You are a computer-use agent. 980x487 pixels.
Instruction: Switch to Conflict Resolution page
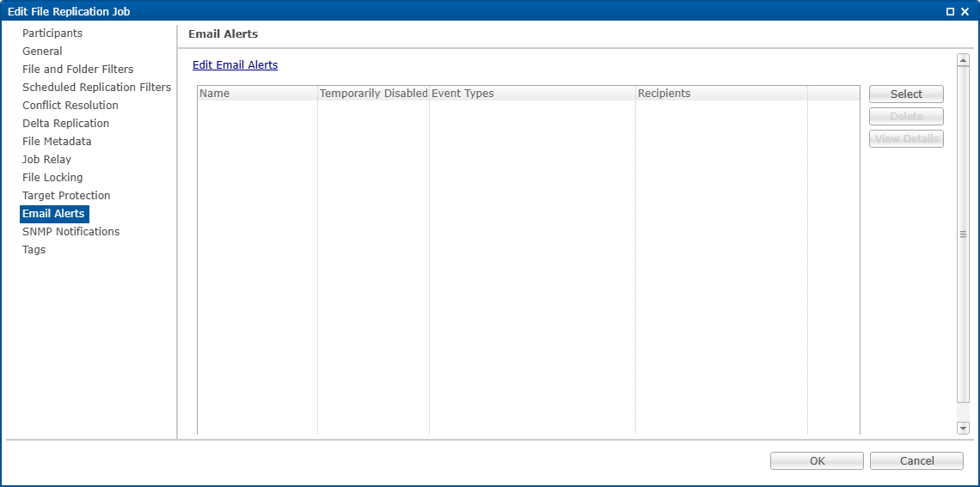coord(70,106)
